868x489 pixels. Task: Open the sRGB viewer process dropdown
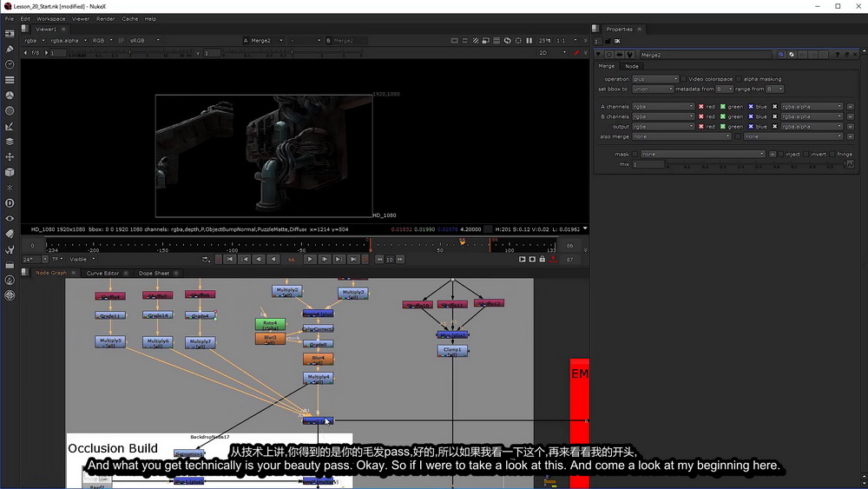144,41
